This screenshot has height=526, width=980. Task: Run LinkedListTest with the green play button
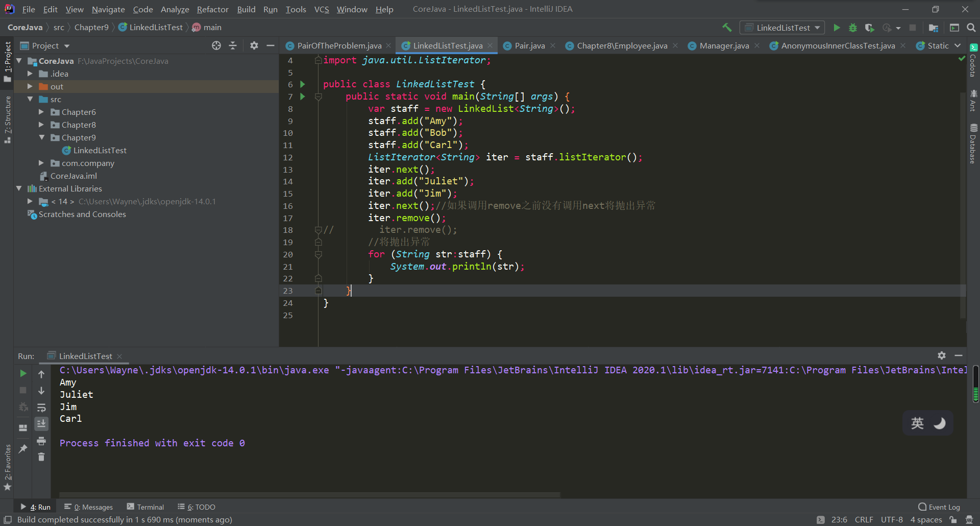(837, 28)
